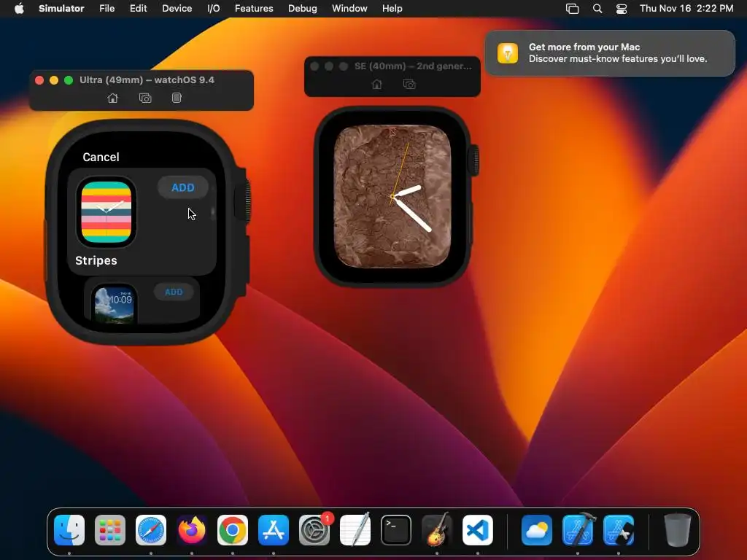This screenshot has width=747, height=560.
Task: Click lightbulb Tips icon in notification
Action: pos(508,52)
